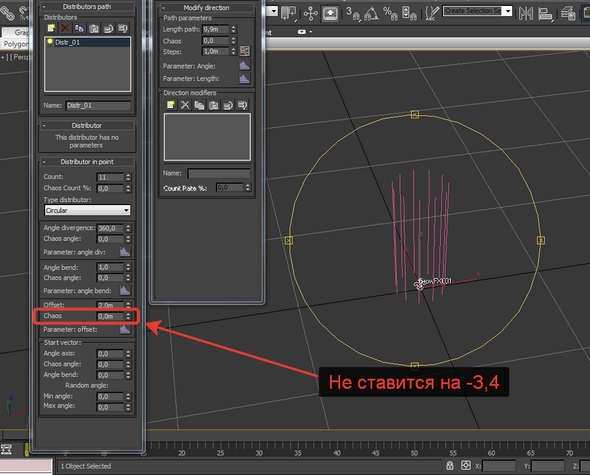Click the Count spinner arrows

click(128, 177)
